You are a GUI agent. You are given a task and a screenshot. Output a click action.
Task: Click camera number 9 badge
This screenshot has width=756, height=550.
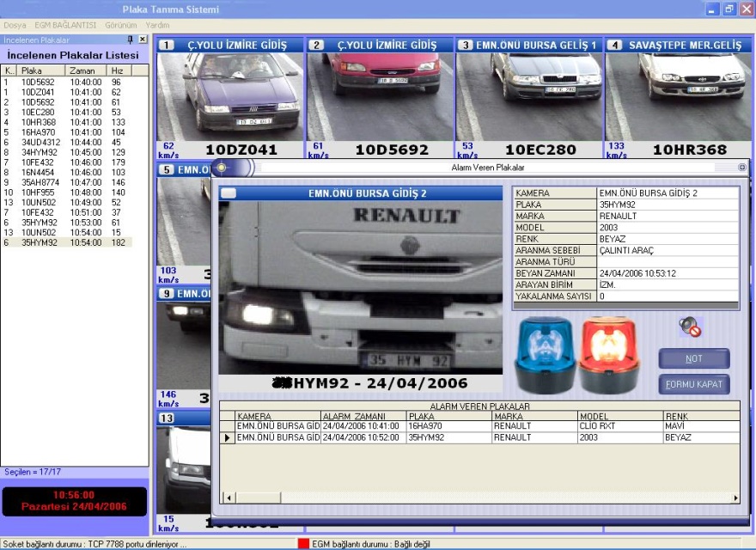167,294
